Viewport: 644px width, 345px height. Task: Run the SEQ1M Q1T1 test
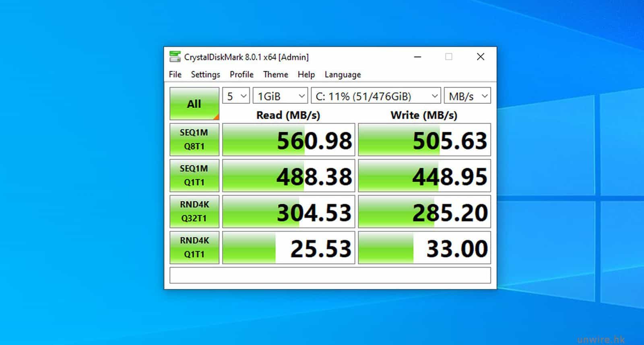[x=194, y=175]
